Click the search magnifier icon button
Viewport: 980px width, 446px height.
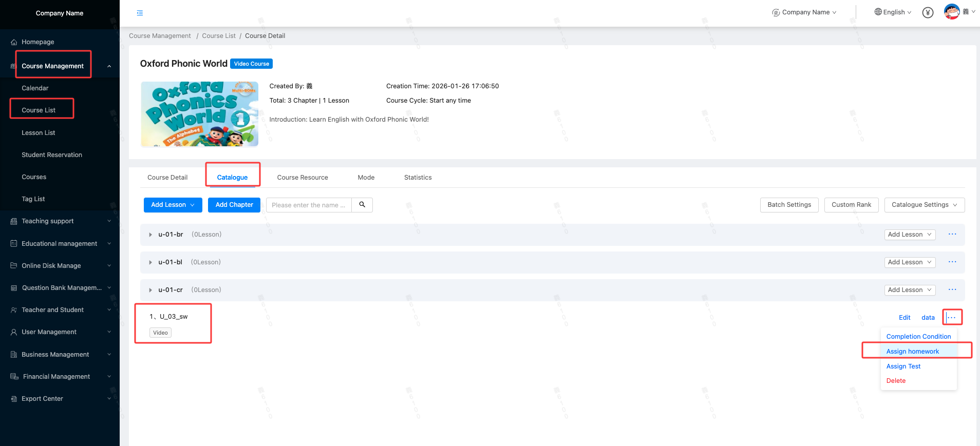[x=362, y=205]
